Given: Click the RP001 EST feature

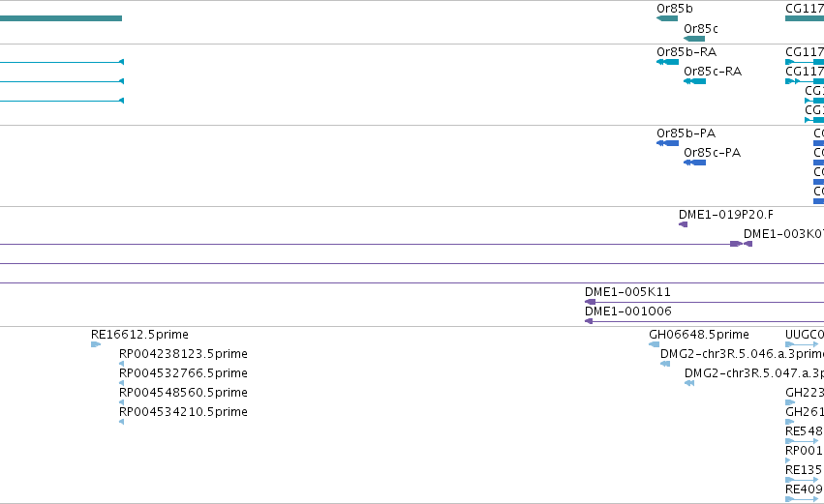Looking at the screenshot, I should point(788,460).
